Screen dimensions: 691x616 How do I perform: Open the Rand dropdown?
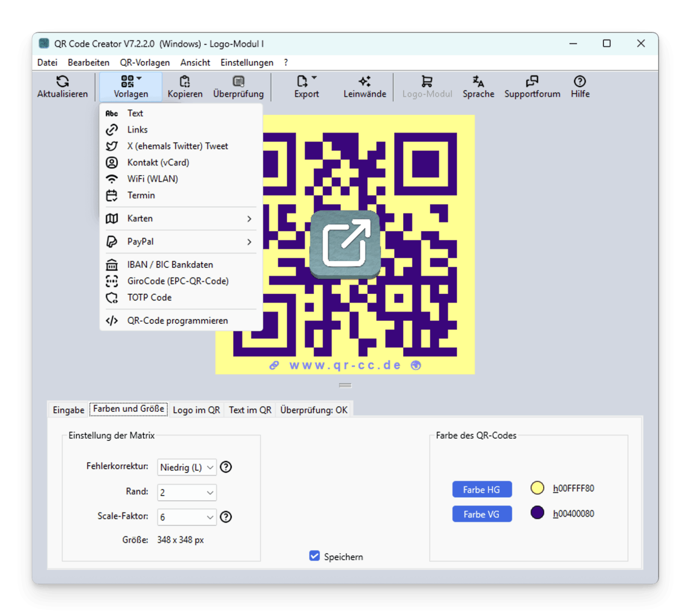[x=187, y=492]
